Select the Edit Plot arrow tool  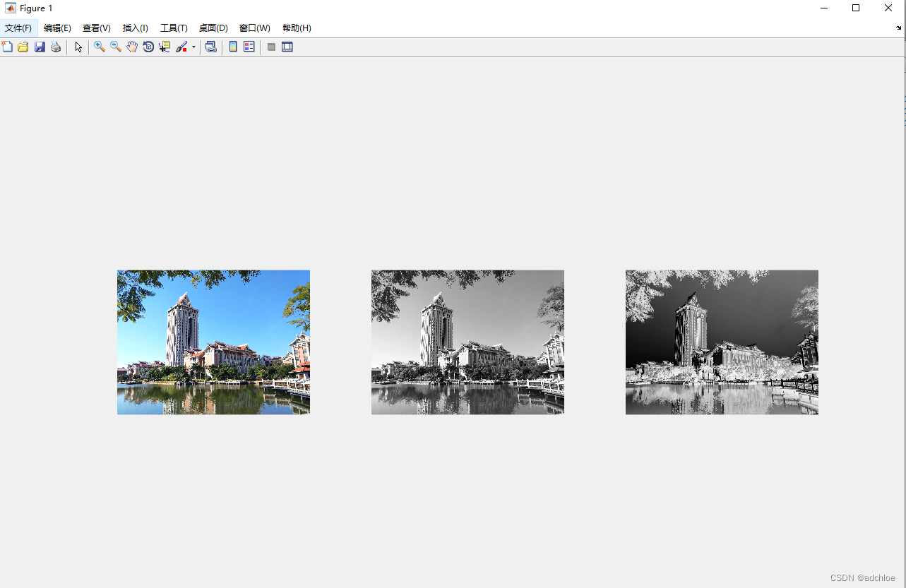tap(78, 47)
